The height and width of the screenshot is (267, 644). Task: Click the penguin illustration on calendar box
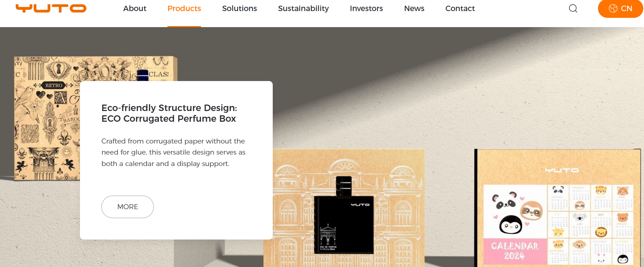(510, 224)
